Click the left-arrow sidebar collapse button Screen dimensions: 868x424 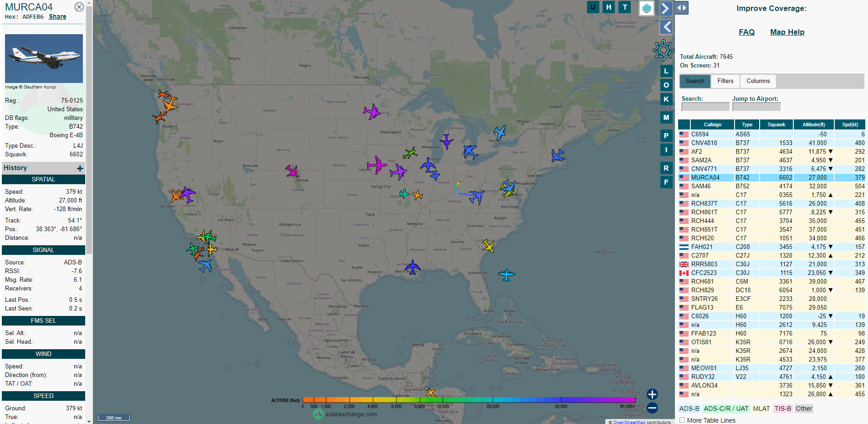(x=666, y=27)
